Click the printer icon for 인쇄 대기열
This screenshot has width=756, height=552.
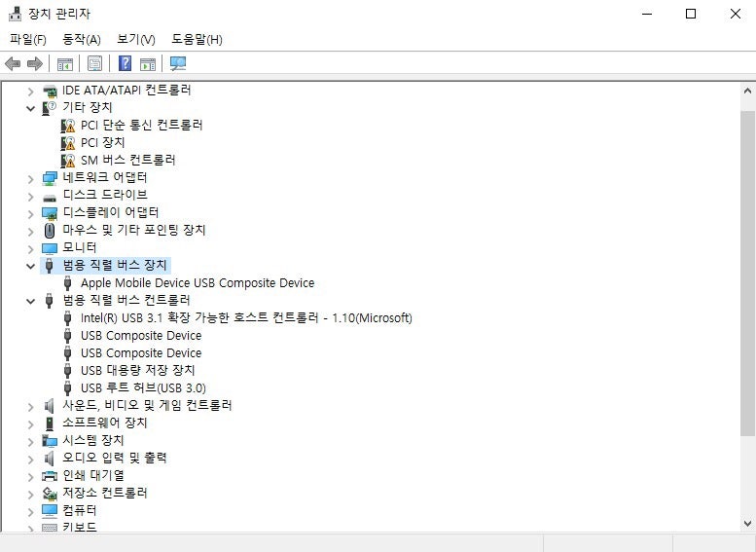pos(50,476)
